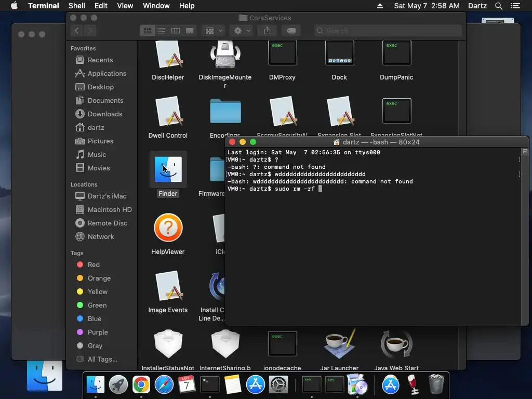Go back in Finder window
This screenshot has height=399, width=532.
[77, 31]
